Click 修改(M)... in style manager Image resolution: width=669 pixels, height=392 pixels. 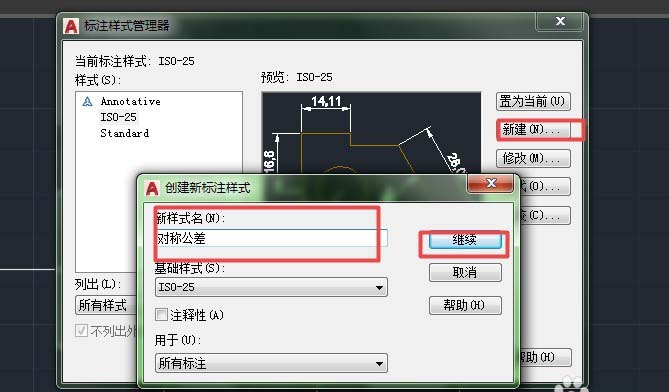(x=533, y=158)
